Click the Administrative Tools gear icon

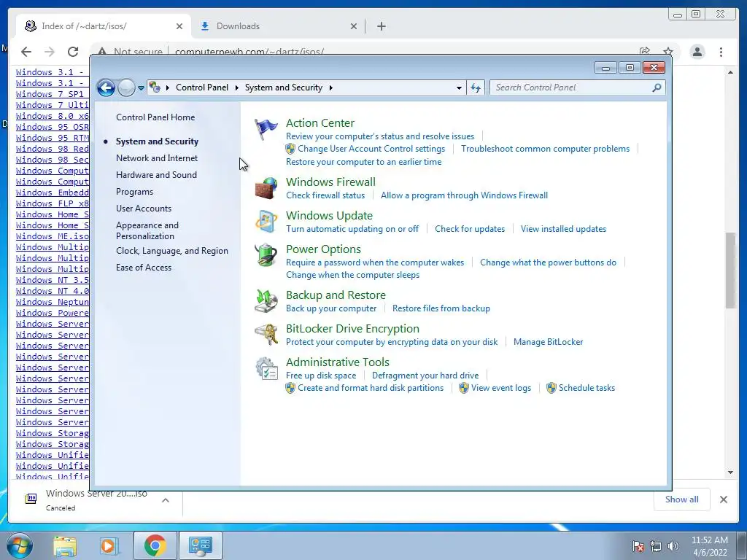[266, 368]
